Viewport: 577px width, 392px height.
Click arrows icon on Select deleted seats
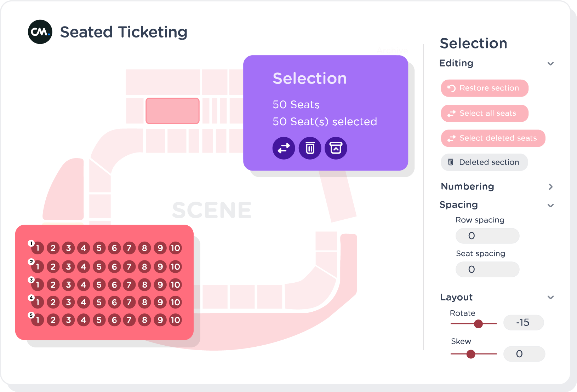point(451,138)
